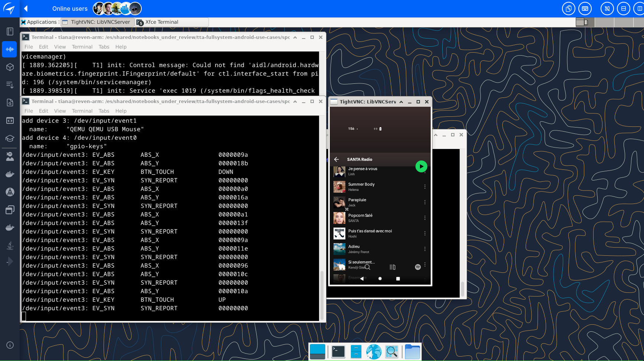Open Your Library in the Spotify nav

pos(392,267)
